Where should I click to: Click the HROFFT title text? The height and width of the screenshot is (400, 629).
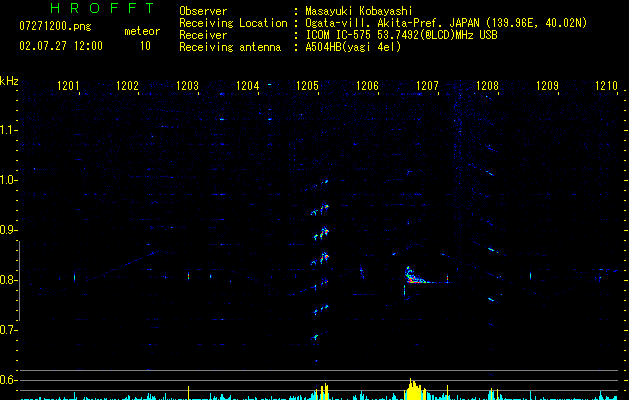(x=103, y=8)
